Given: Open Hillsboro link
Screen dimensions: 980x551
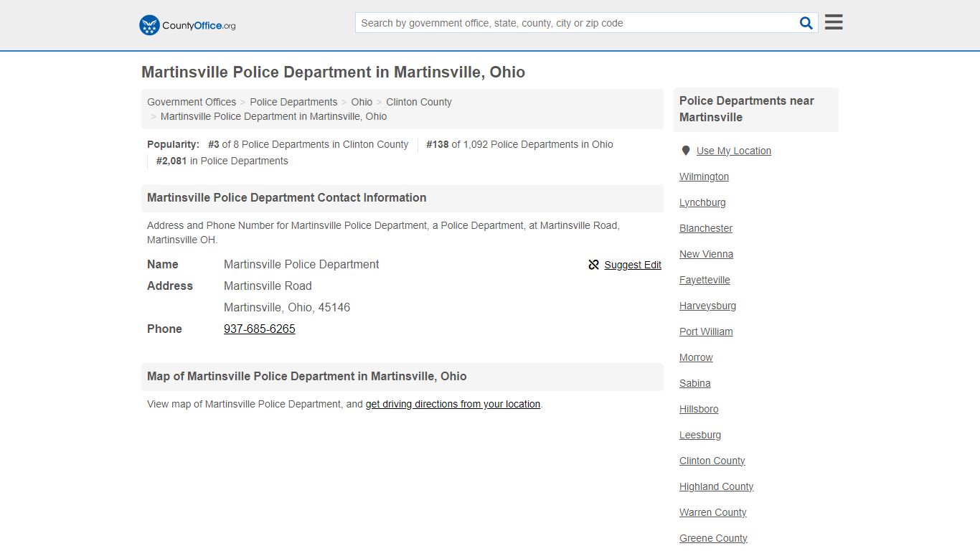Looking at the screenshot, I should (x=699, y=409).
